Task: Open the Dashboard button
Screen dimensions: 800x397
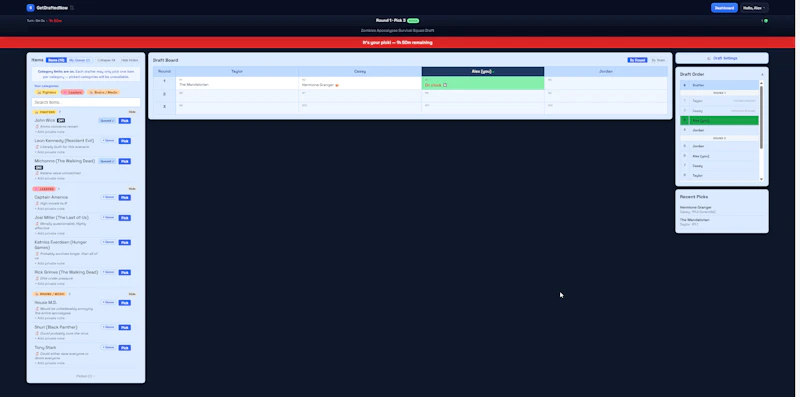Action: (x=724, y=8)
